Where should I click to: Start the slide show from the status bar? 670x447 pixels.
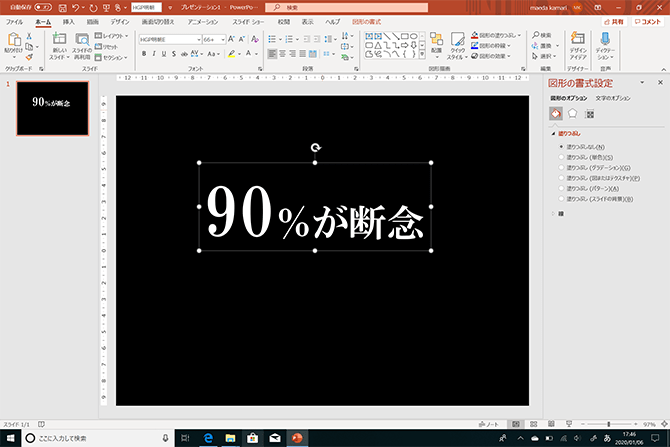click(x=569, y=424)
